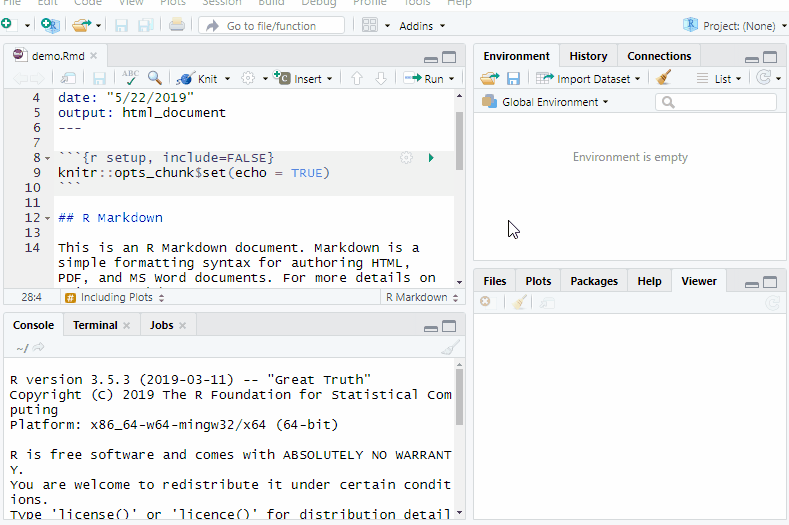Open the Packages tab
Image resolution: width=789 pixels, height=525 pixels.
594,281
